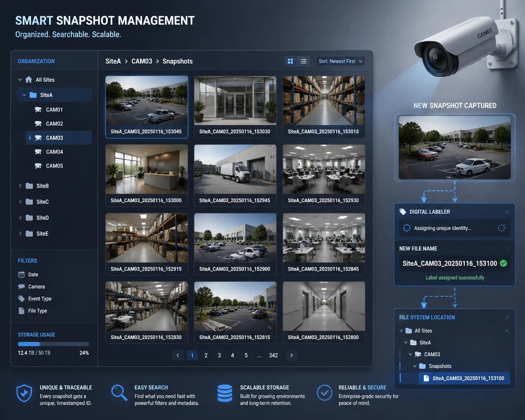Image resolution: width=525 pixels, height=420 pixels.
Task: Go to page 5
Action: point(246,355)
